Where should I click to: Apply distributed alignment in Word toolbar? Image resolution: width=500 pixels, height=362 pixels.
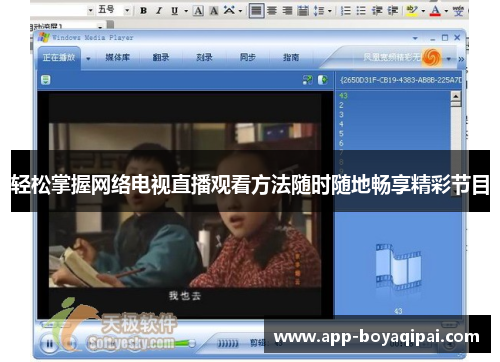click(303, 11)
